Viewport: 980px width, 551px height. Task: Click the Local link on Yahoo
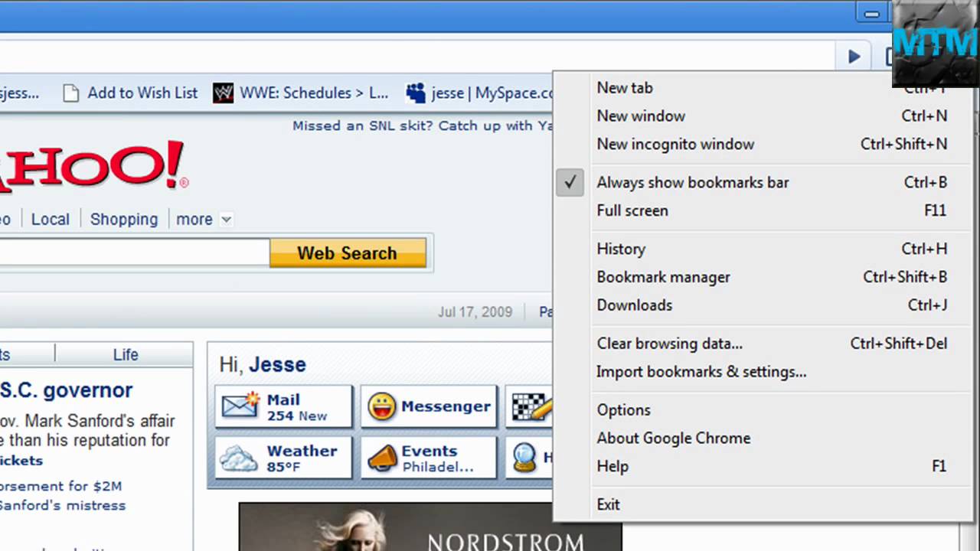pyautogui.click(x=51, y=220)
